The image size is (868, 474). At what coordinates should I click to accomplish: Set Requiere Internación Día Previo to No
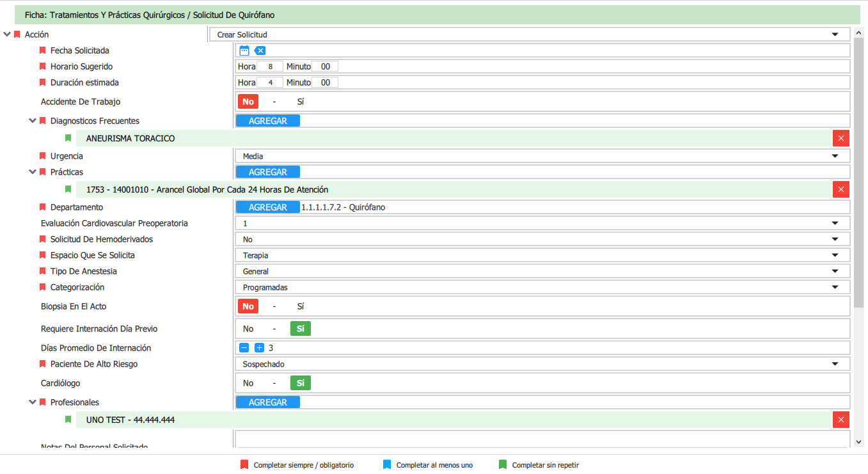pos(248,329)
